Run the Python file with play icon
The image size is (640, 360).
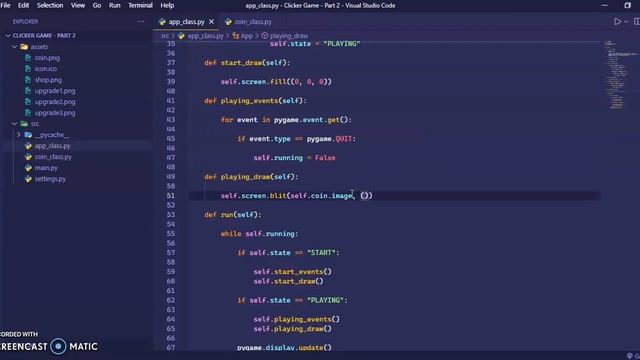click(x=618, y=22)
